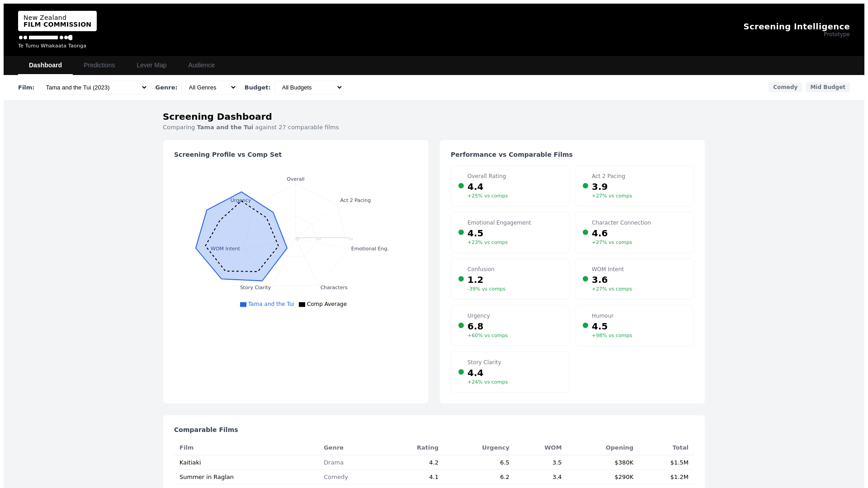This screenshot has width=868, height=488.
Task: Click the green dot beside Story Clarity
Action: click(461, 372)
